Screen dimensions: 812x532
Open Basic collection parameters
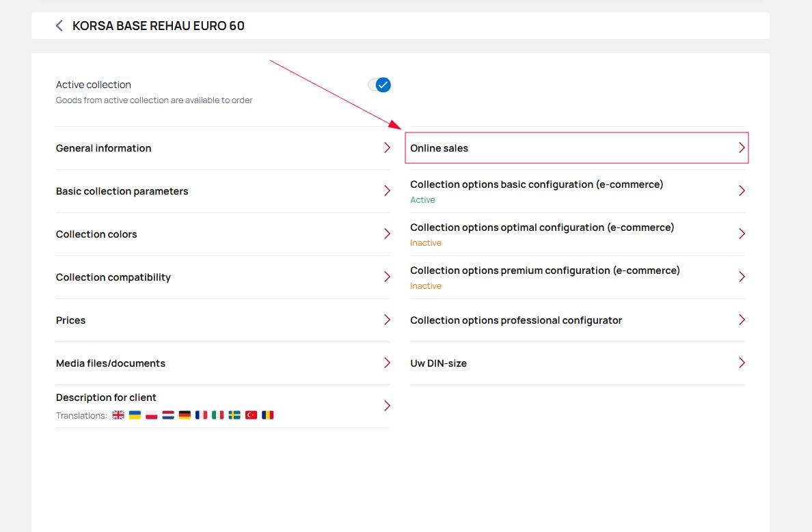[122, 191]
